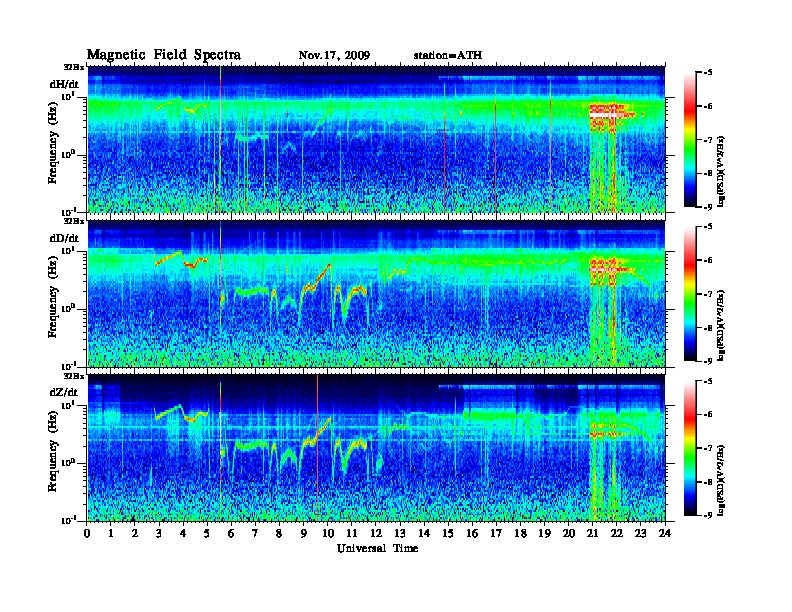Click the hour 3 tick label on time axis
The image size is (792, 612).
159,533
